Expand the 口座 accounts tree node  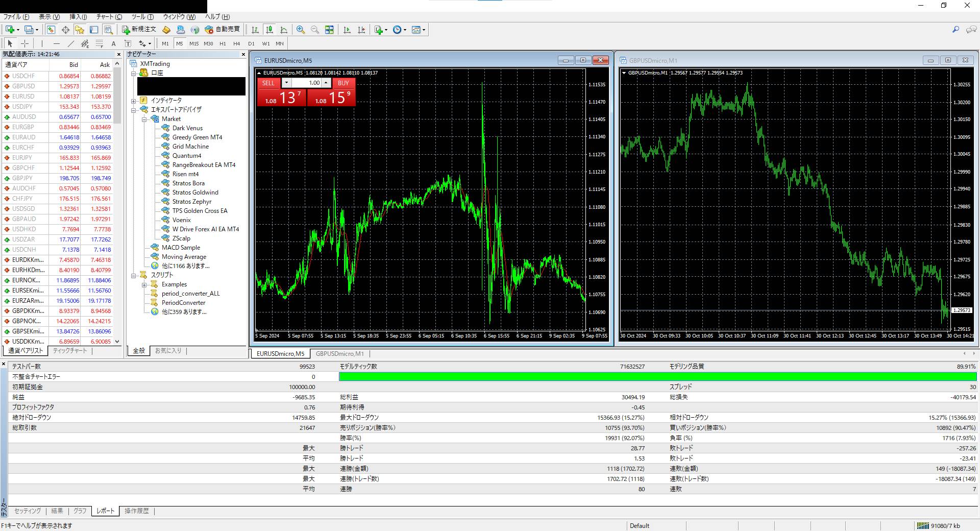coord(134,73)
